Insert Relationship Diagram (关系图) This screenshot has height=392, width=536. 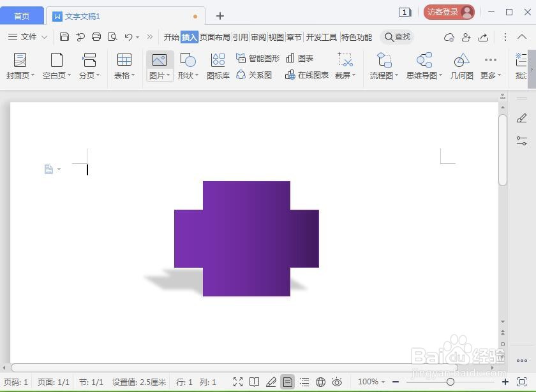[254, 75]
